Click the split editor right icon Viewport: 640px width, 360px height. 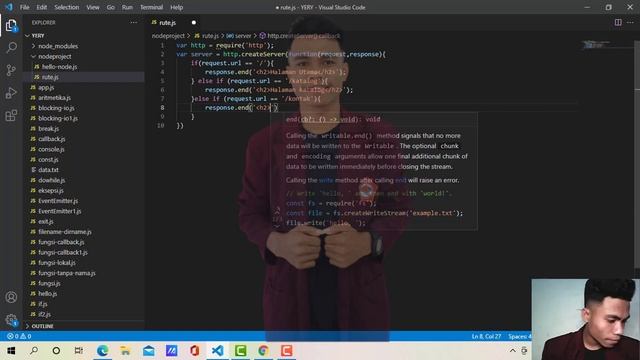618,22
